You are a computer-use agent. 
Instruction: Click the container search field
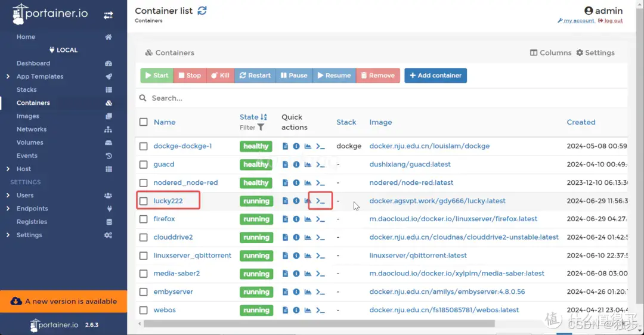click(381, 98)
